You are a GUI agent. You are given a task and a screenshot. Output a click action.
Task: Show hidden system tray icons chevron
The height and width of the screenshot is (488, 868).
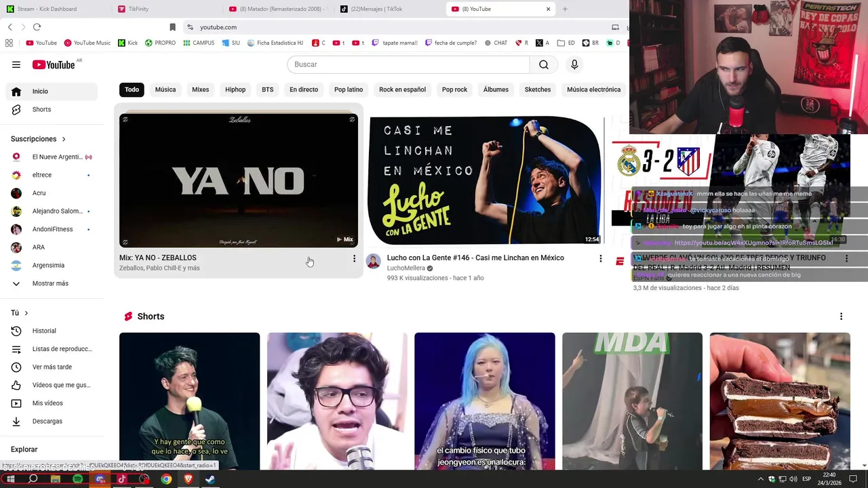click(760, 479)
